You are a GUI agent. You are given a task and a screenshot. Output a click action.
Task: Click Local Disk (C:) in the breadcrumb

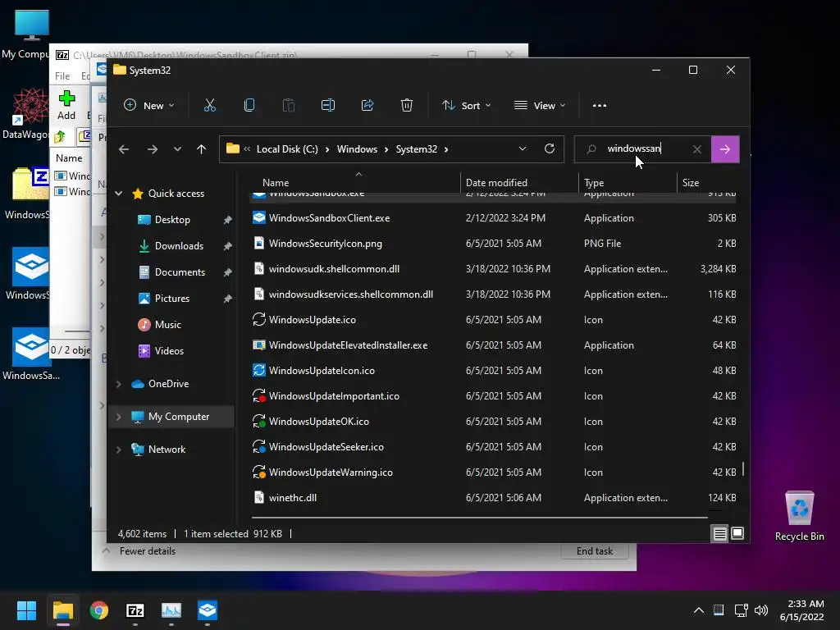point(287,149)
